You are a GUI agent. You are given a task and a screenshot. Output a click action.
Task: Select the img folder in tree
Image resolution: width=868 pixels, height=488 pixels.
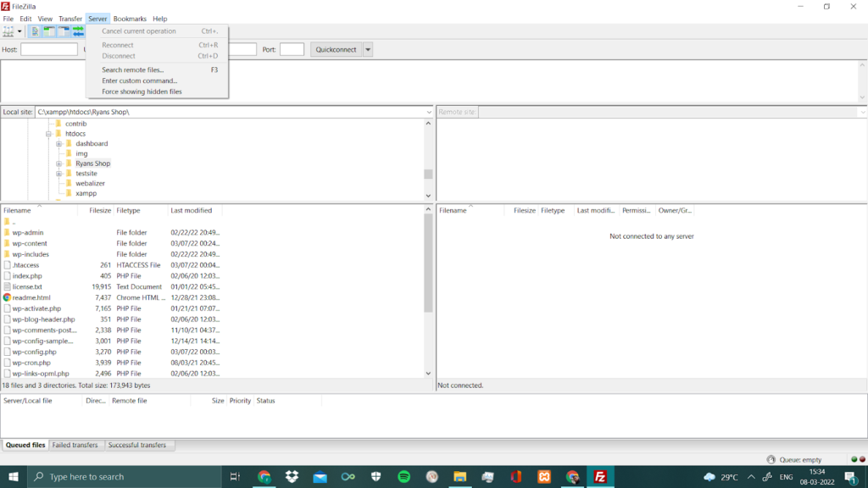[81, 154]
